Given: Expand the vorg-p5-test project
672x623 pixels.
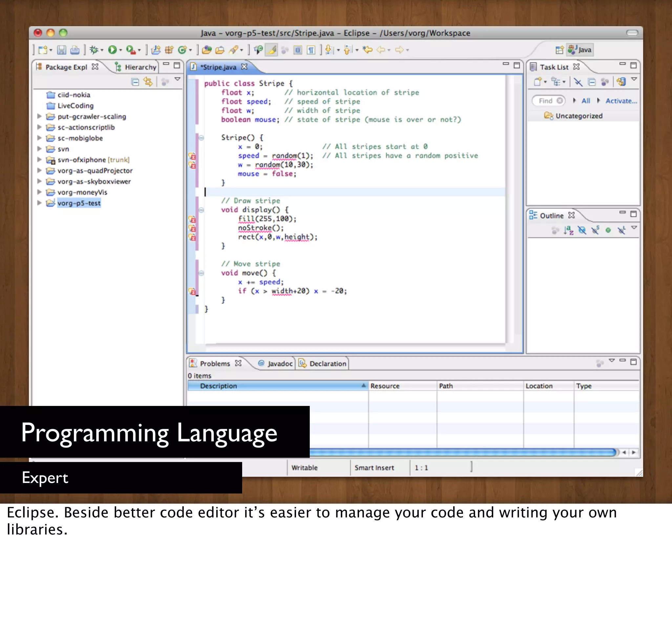Looking at the screenshot, I should tap(39, 203).
